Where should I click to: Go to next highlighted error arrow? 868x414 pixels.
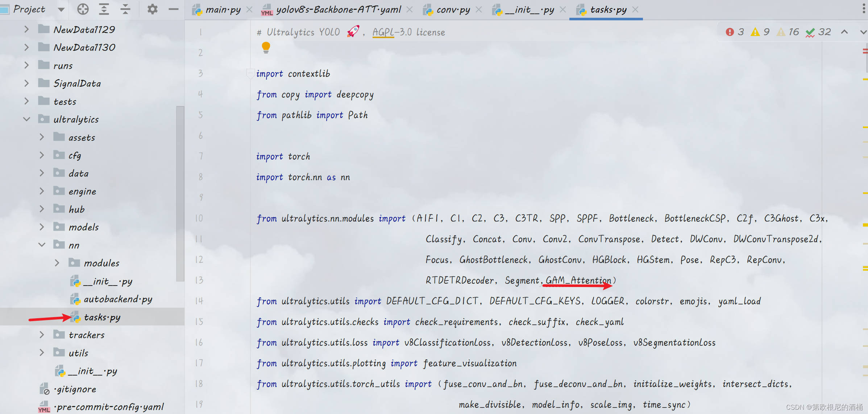863,32
